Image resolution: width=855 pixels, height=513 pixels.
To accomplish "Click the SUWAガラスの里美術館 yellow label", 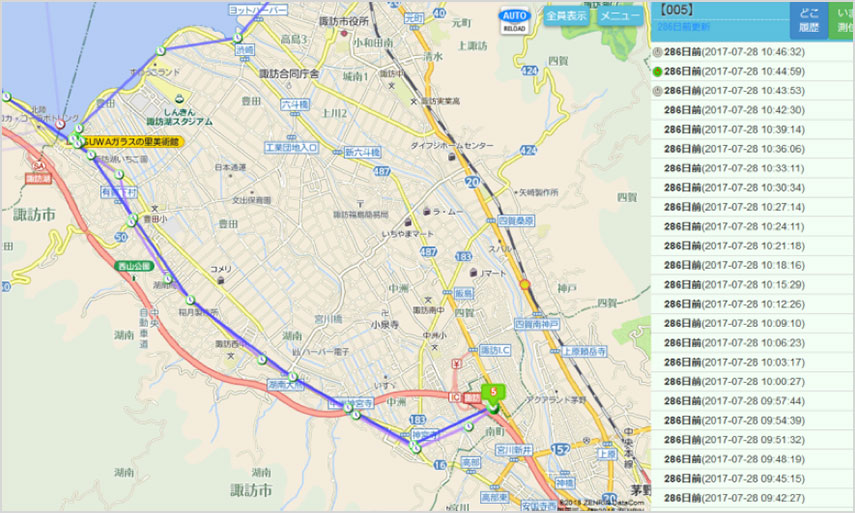I will (131, 142).
